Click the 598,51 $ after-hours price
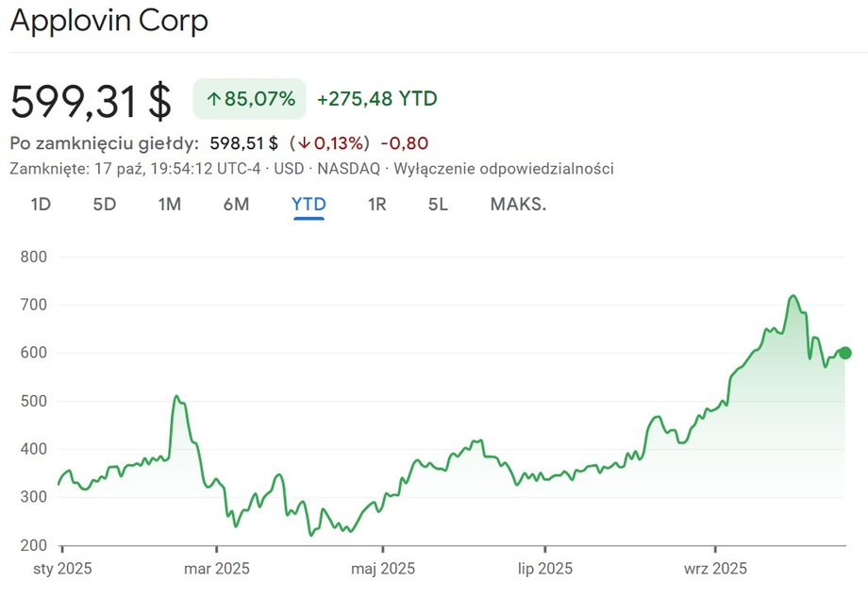Image resolution: width=868 pixels, height=597 pixels. [x=243, y=143]
